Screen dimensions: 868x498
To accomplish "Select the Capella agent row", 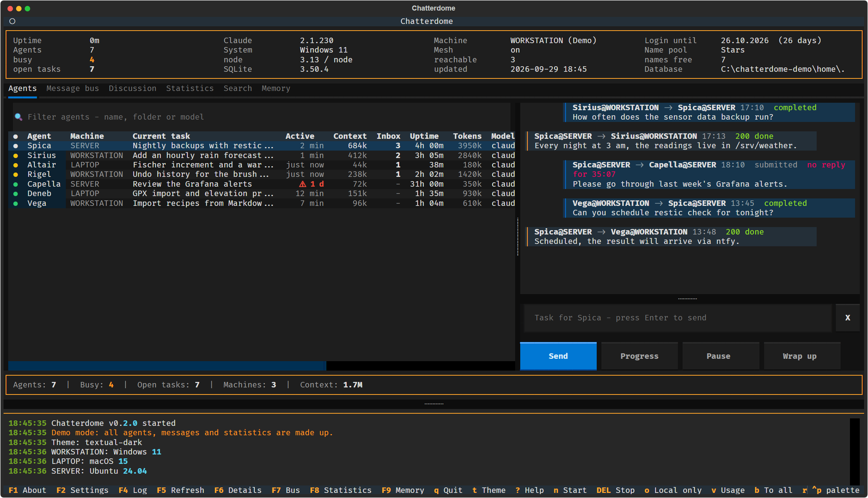I will point(261,184).
